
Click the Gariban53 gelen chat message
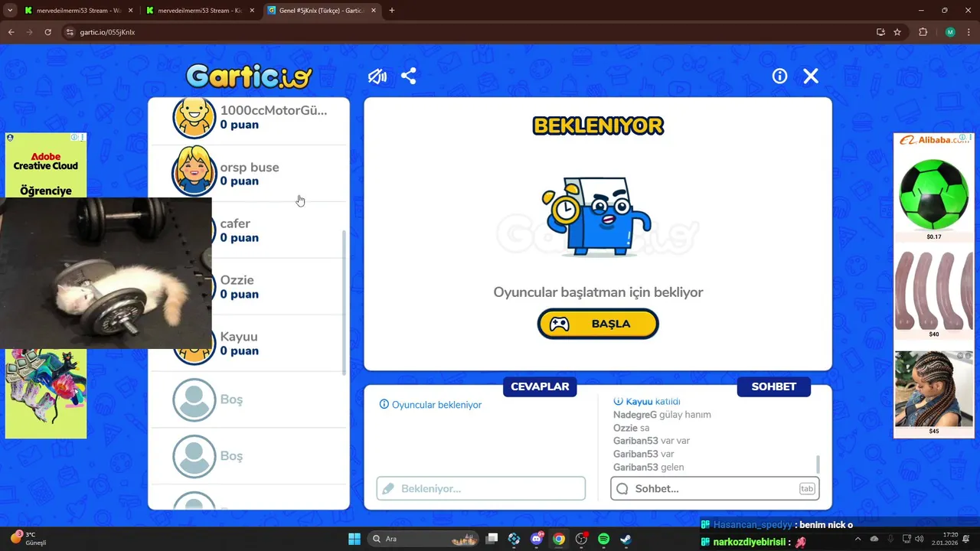pyautogui.click(x=648, y=467)
